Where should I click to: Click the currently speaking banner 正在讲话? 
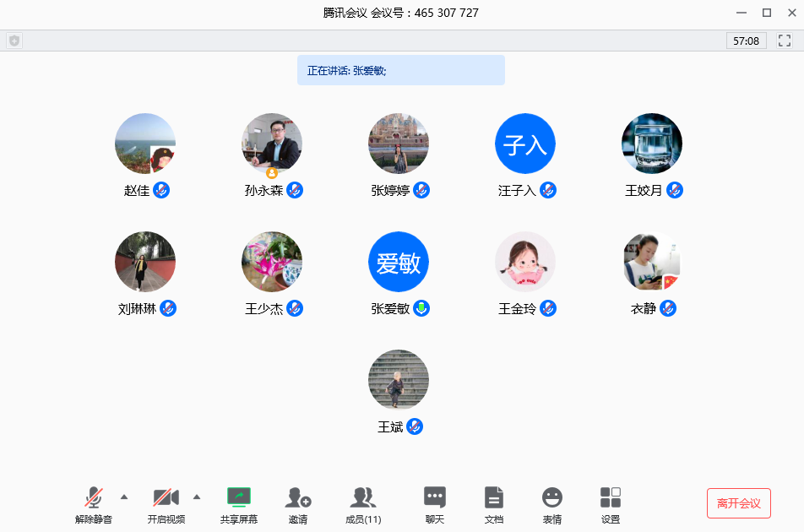(x=400, y=71)
